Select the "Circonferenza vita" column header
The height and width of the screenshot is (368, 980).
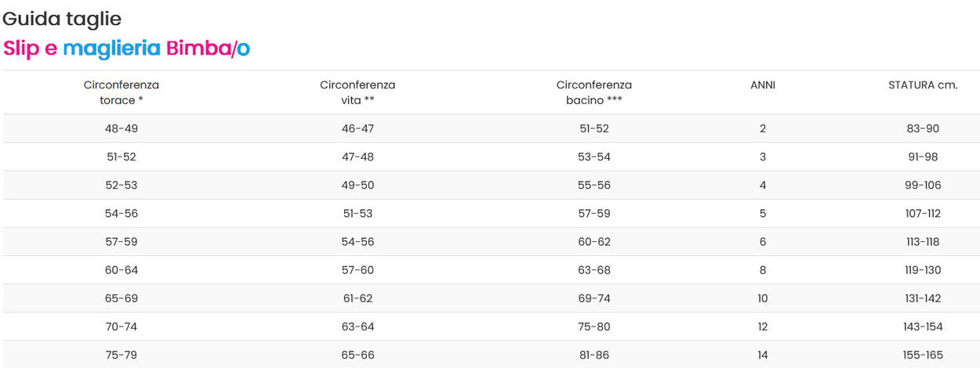pyautogui.click(x=358, y=92)
